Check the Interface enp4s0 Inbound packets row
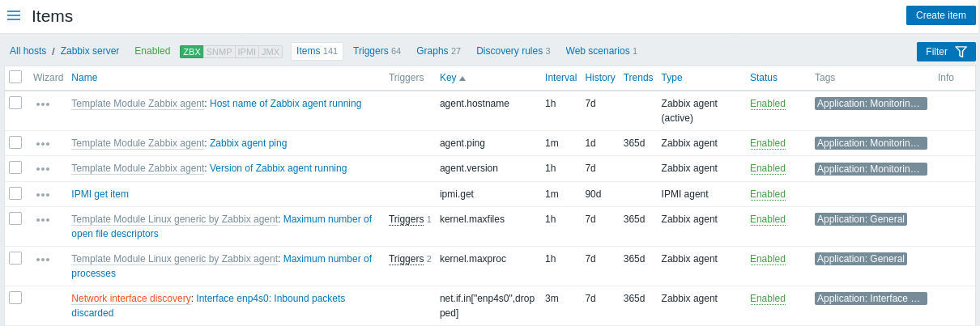Screen dimensions: 980x326 (15, 298)
